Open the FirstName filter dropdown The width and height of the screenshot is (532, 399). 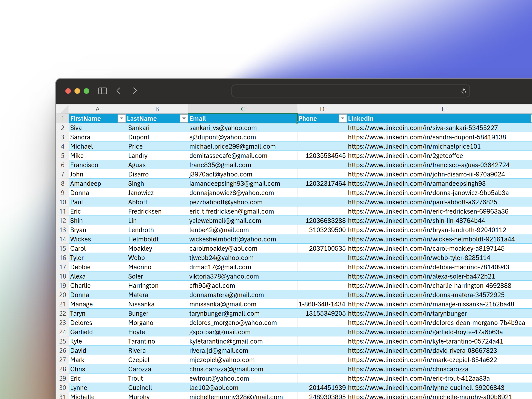click(121, 118)
